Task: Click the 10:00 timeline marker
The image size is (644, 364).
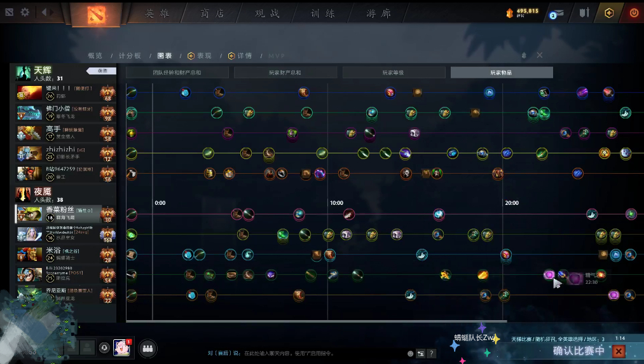Action: point(336,203)
